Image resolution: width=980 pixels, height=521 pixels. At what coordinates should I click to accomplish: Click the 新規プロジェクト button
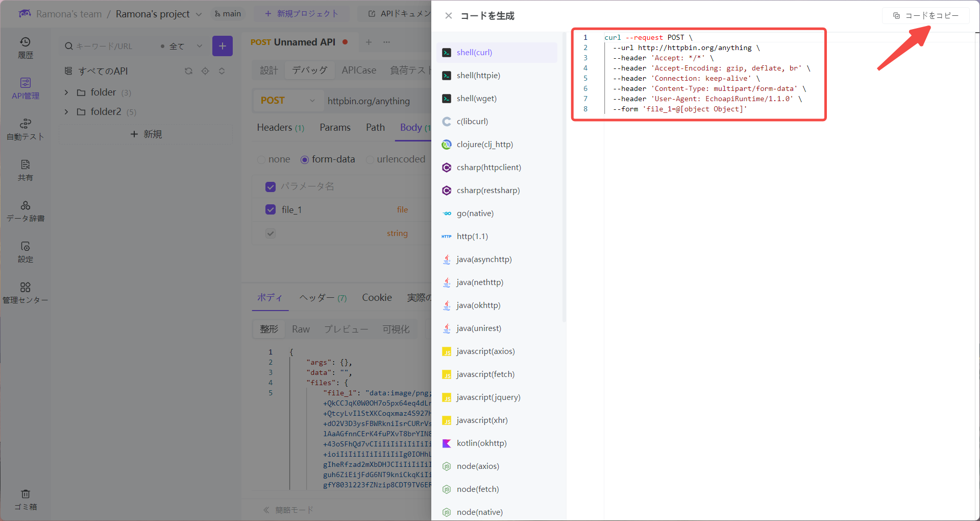click(x=302, y=14)
